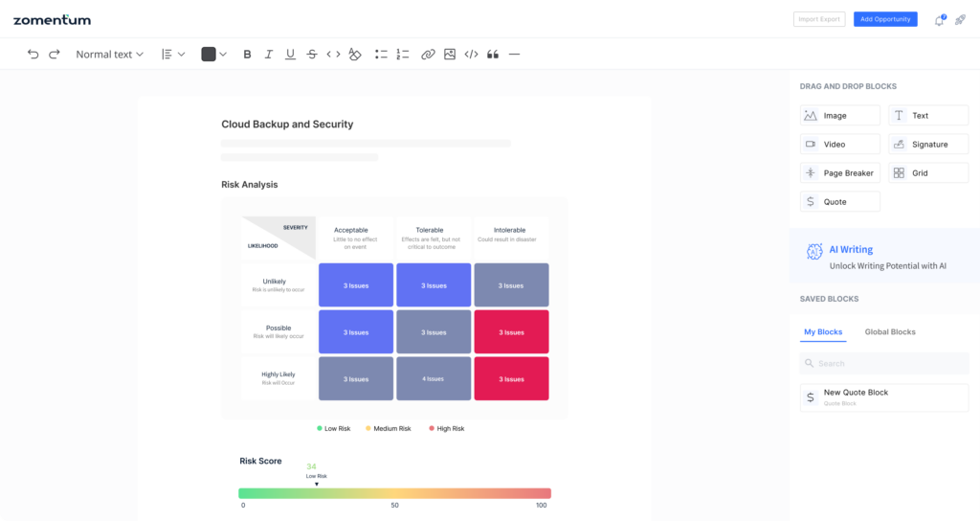The width and height of the screenshot is (980, 521).
Task: Click Unlikely / Tolerable 3 Issues cell
Action: point(434,285)
